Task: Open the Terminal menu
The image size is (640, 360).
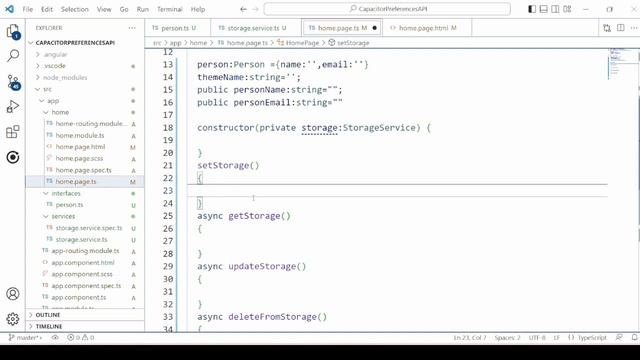Action: click(x=170, y=9)
